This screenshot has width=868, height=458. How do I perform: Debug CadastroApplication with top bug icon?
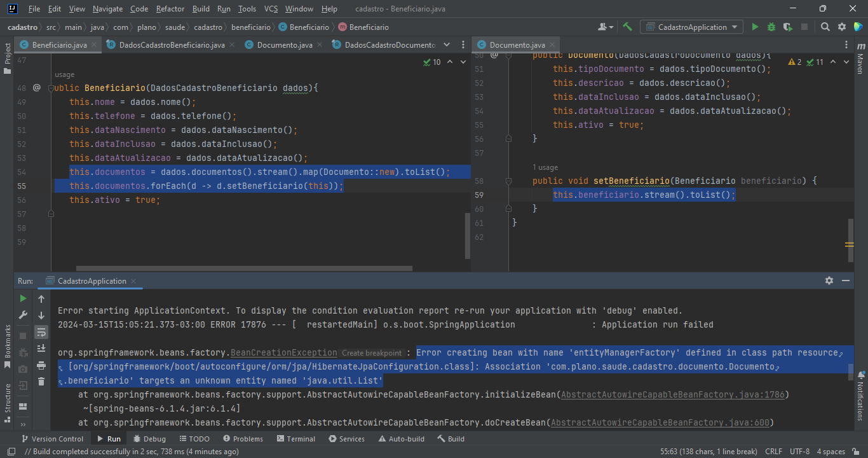[x=771, y=27]
